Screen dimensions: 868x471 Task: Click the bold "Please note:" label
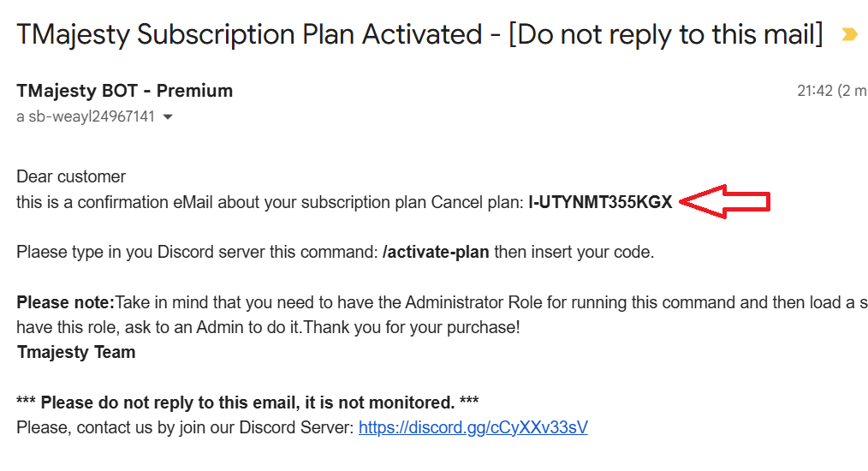[x=65, y=302]
